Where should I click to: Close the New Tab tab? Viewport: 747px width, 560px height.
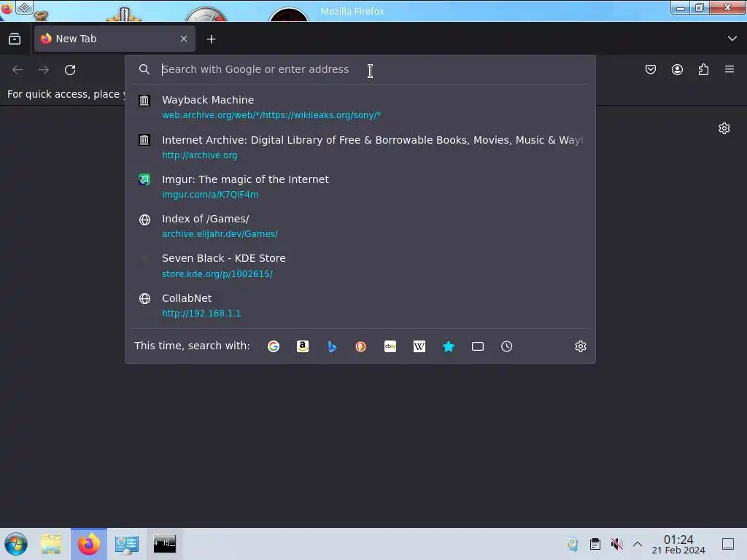183,39
